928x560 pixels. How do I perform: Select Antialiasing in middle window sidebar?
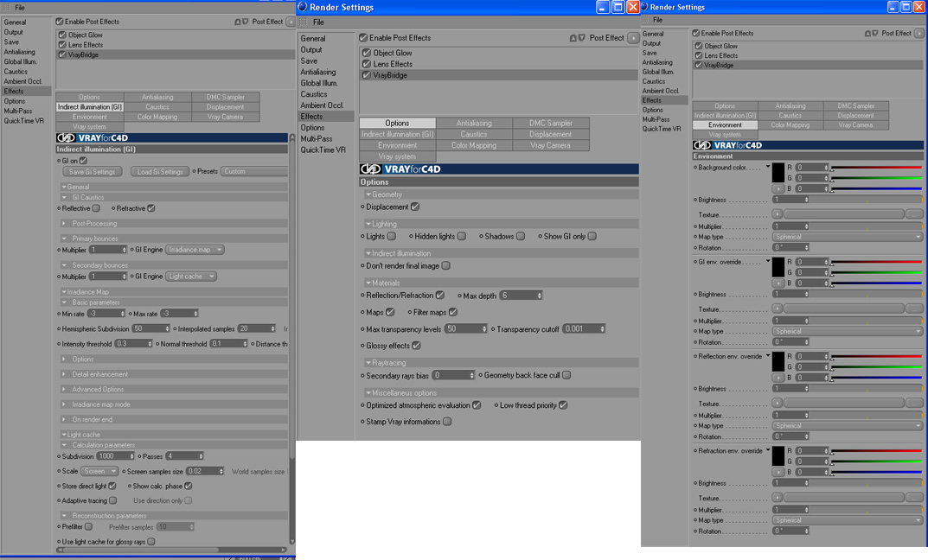[x=317, y=72]
